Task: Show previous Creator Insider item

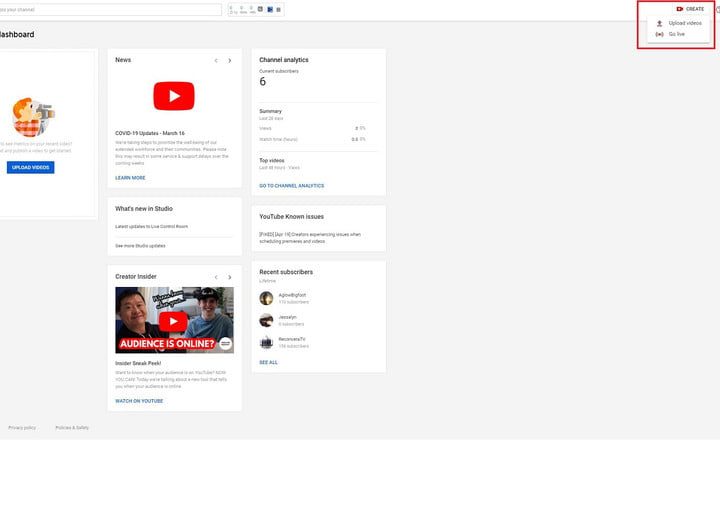Action: tap(216, 277)
